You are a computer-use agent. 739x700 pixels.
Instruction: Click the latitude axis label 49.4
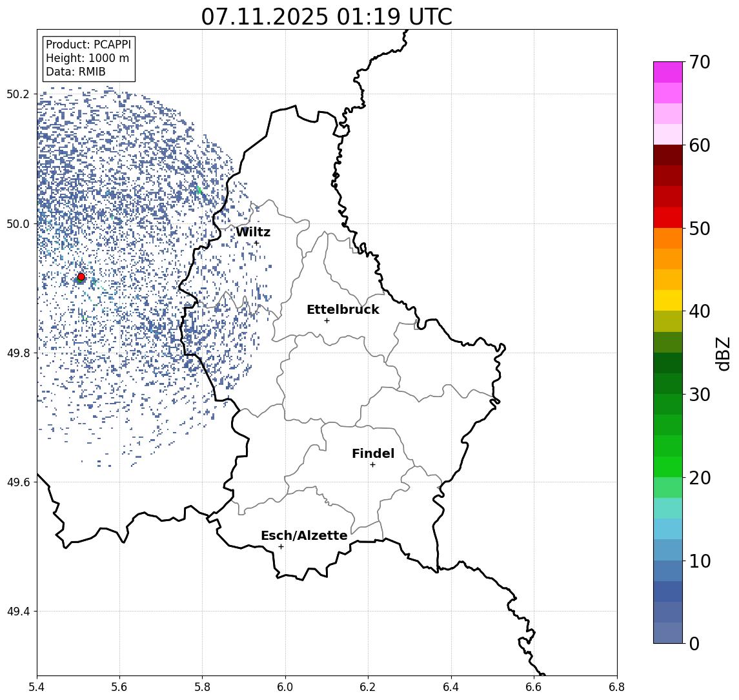point(18,612)
